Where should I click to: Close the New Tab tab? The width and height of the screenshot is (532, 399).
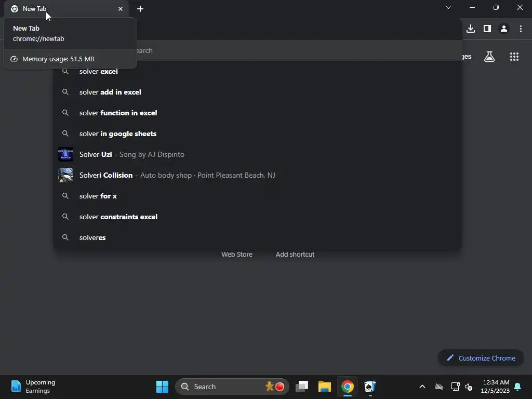tap(121, 9)
